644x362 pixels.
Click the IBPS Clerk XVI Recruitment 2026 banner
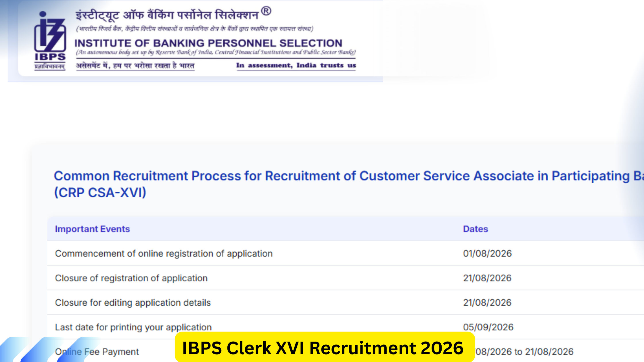[x=325, y=347]
